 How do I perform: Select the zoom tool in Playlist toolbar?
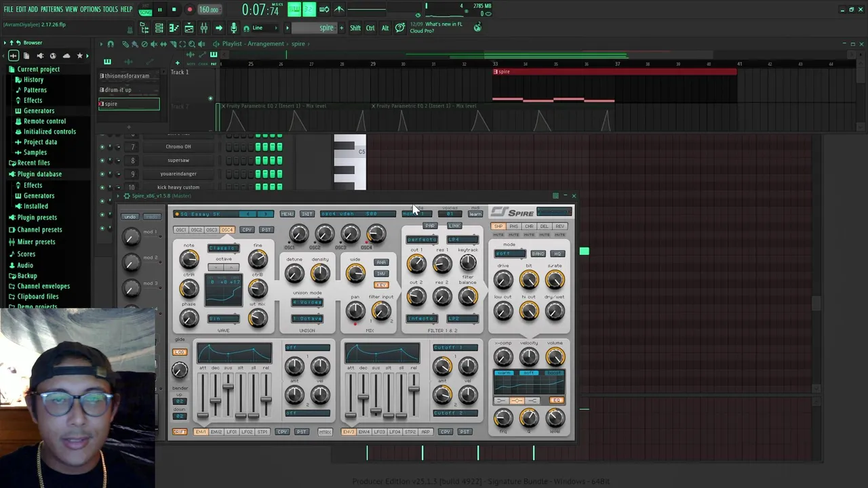(x=192, y=44)
